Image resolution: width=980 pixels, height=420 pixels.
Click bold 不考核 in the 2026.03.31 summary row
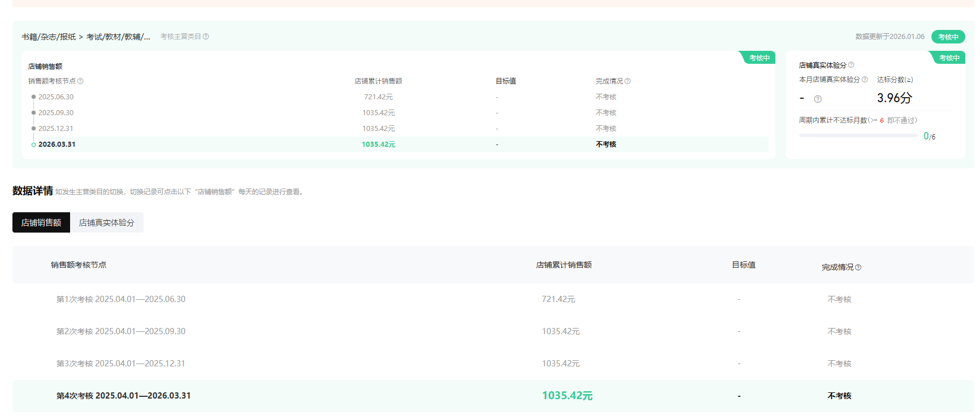coord(606,145)
